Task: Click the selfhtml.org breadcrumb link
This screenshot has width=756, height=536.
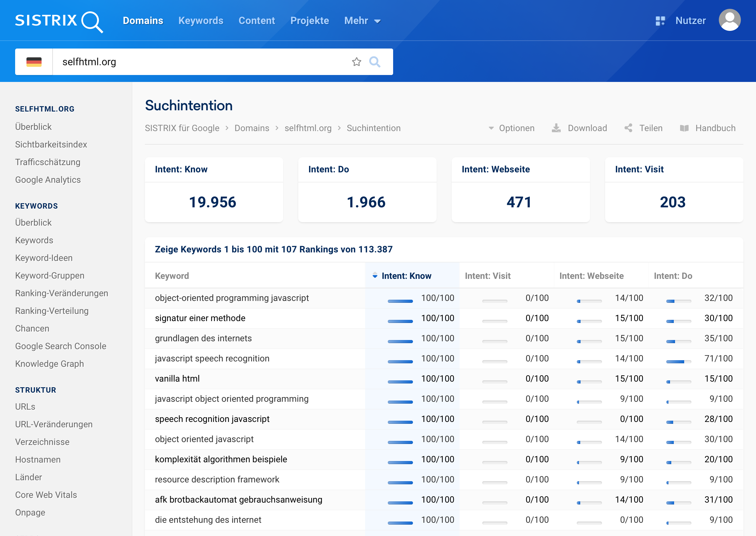Action: pos(308,128)
